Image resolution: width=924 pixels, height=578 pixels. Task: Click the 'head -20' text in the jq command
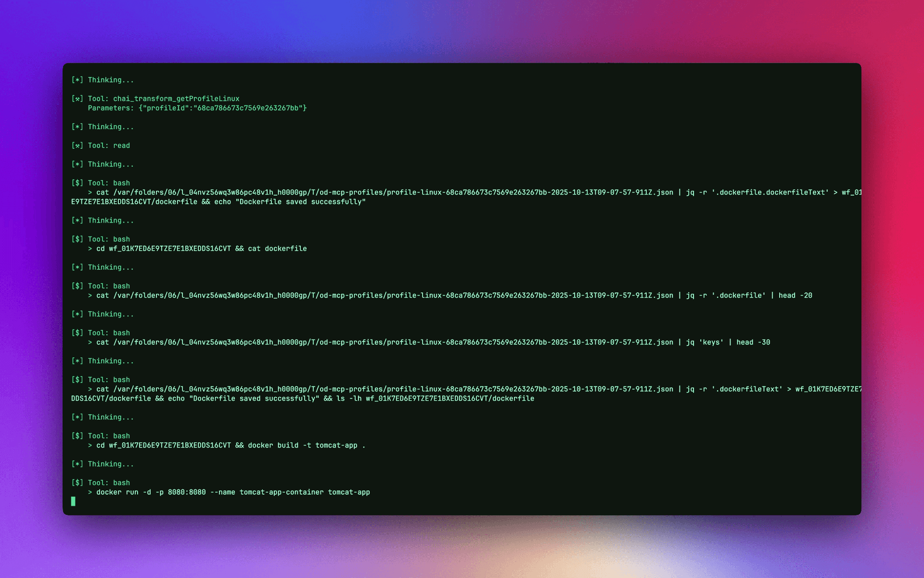click(795, 296)
